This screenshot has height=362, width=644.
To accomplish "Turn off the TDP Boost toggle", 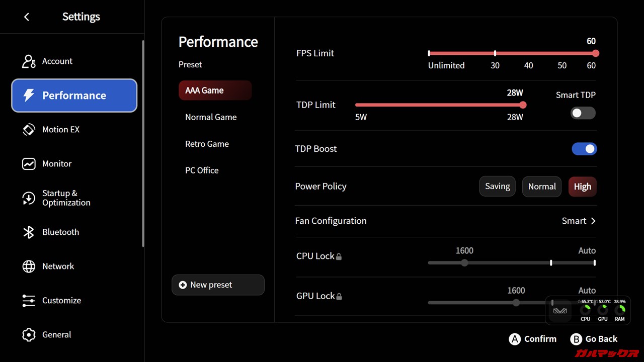I will [584, 149].
